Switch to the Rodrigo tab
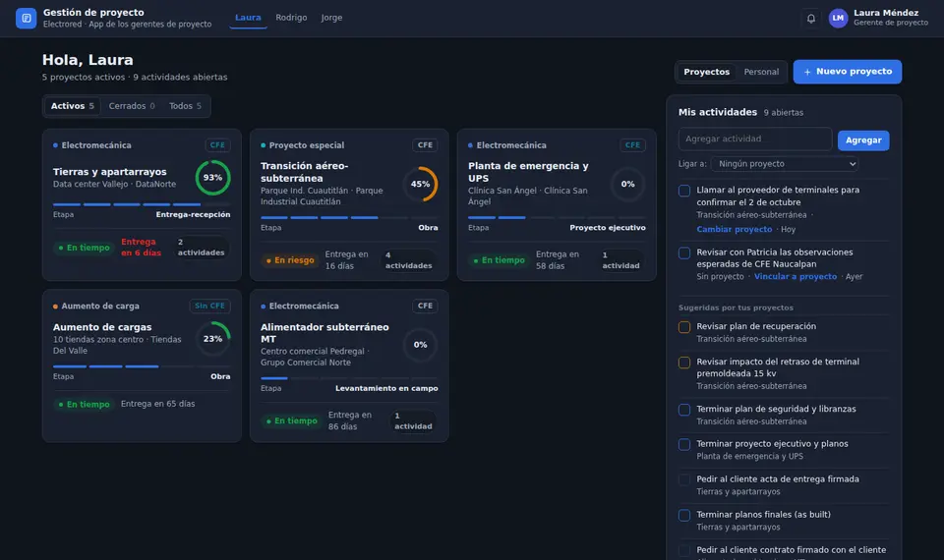This screenshot has height=560, width=944. click(x=291, y=18)
